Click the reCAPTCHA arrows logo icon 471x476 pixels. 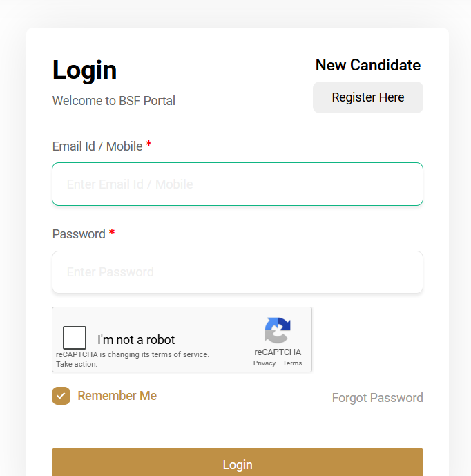277,330
